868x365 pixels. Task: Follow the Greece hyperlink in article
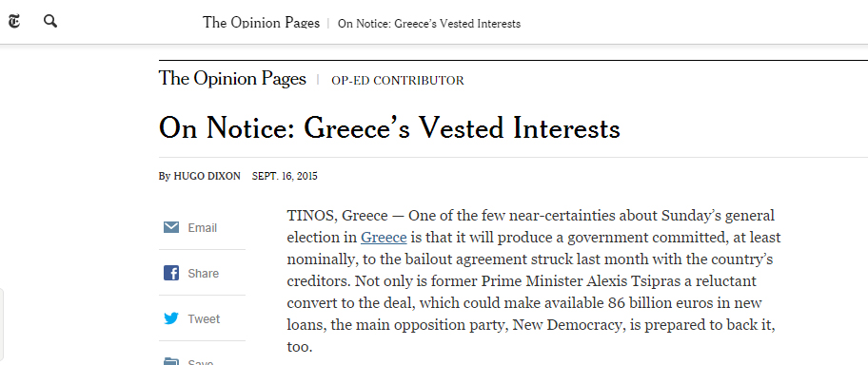tap(384, 238)
